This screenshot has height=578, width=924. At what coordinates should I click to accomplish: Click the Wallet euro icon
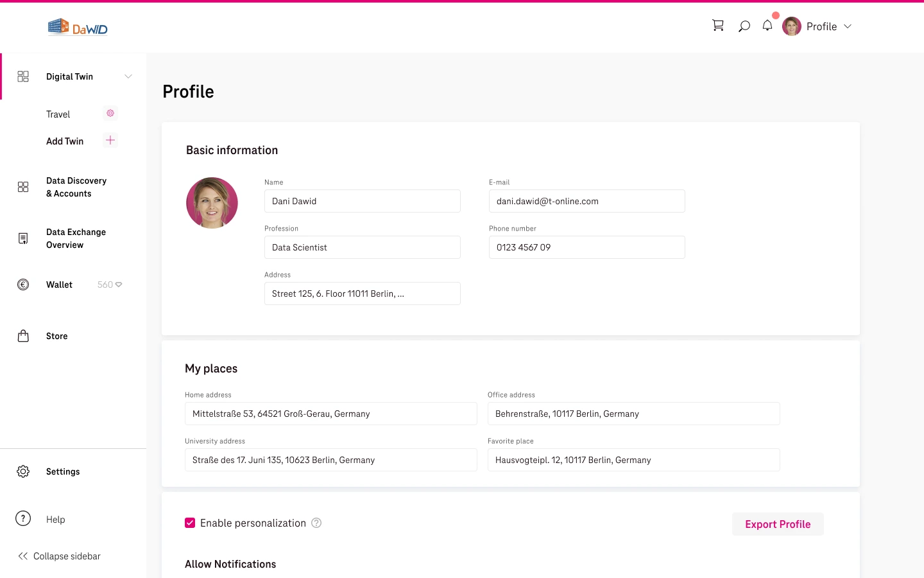point(23,285)
